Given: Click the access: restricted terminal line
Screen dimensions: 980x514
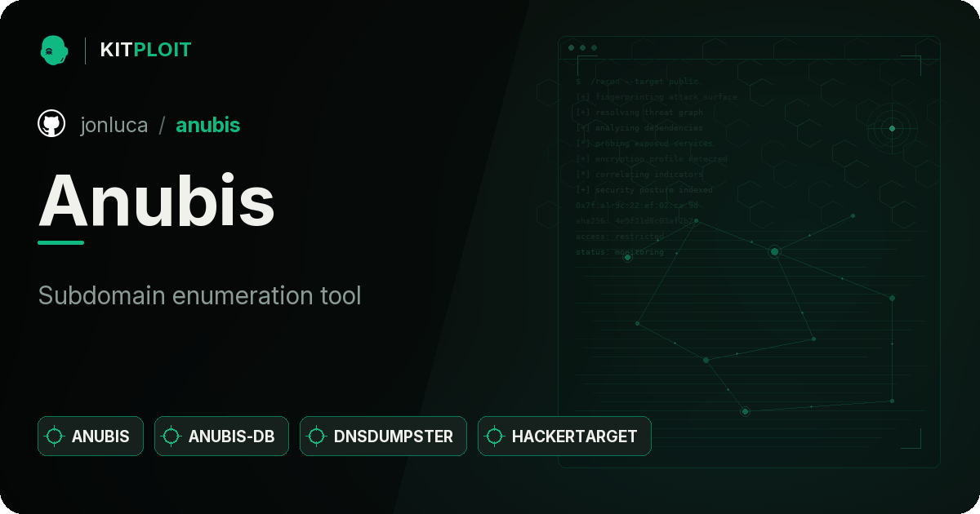Looking at the screenshot, I should point(620,237).
